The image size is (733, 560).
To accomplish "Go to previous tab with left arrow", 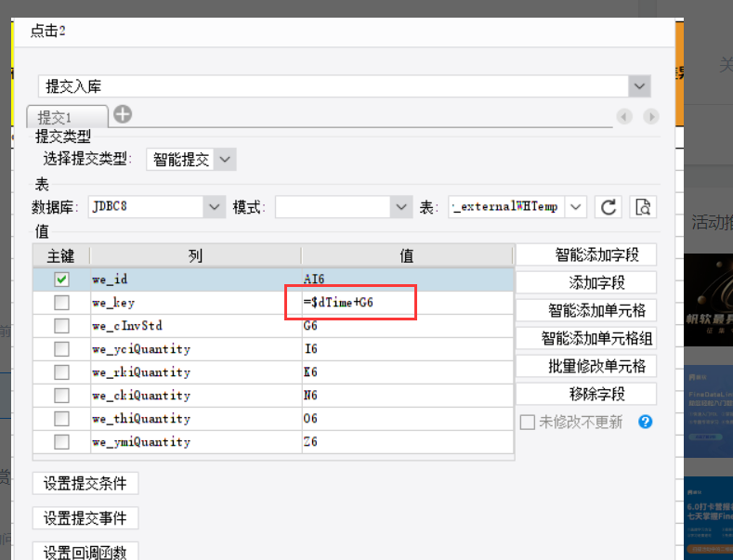I will (624, 116).
